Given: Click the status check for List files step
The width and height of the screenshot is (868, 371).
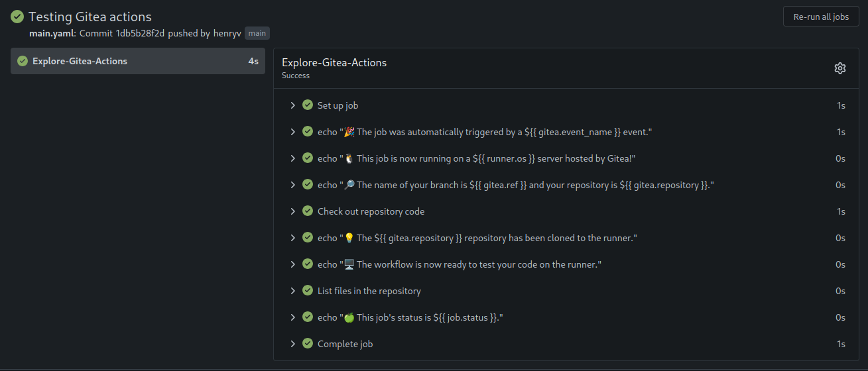Looking at the screenshot, I should click(308, 291).
